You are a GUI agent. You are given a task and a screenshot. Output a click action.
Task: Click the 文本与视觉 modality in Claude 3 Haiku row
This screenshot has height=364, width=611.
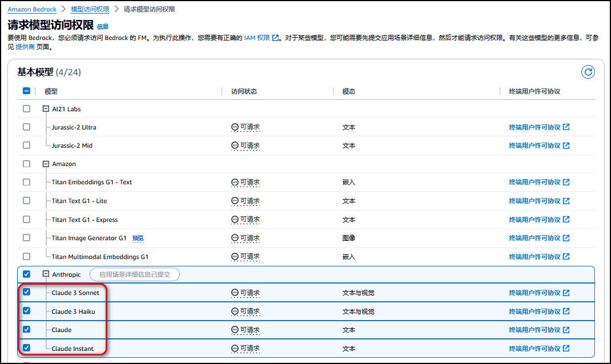click(x=358, y=312)
